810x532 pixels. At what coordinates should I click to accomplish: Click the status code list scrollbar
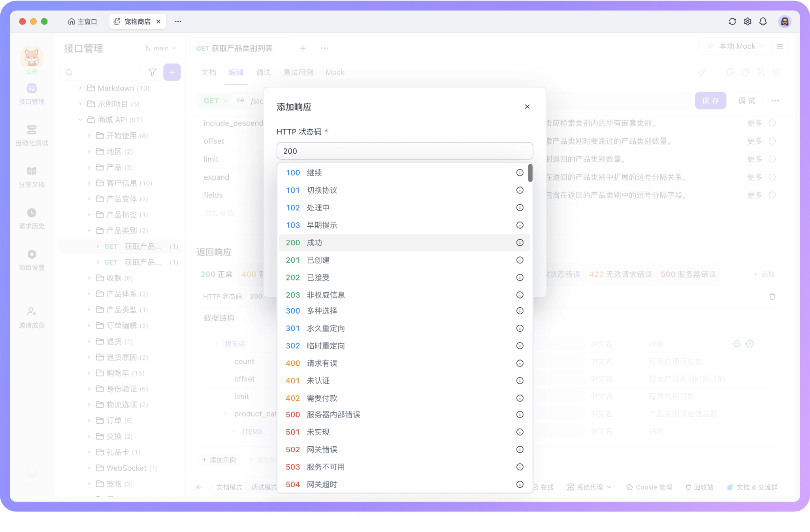point(530,173)
